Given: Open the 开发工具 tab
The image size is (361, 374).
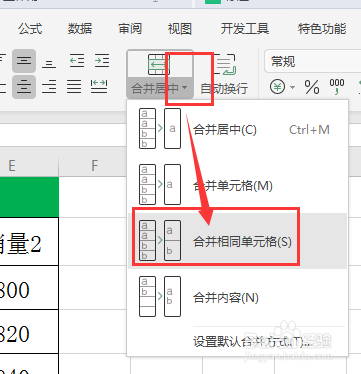Looking at the screenshot, I should [x=245, y=29].
